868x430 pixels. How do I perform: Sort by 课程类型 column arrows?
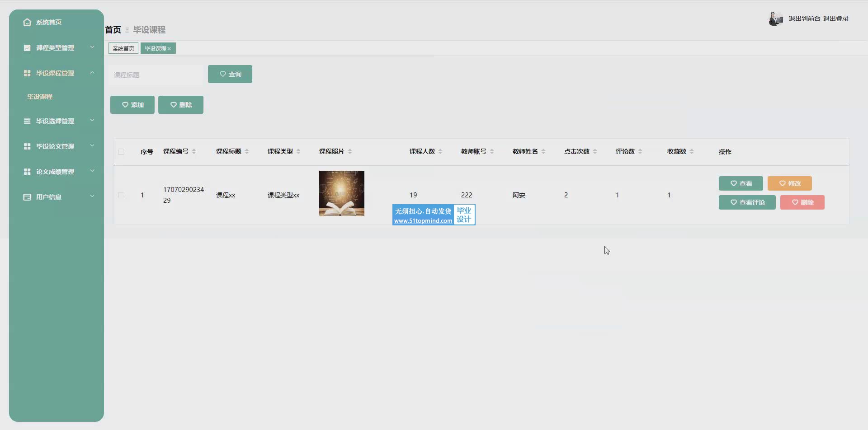tap(298, 151)
